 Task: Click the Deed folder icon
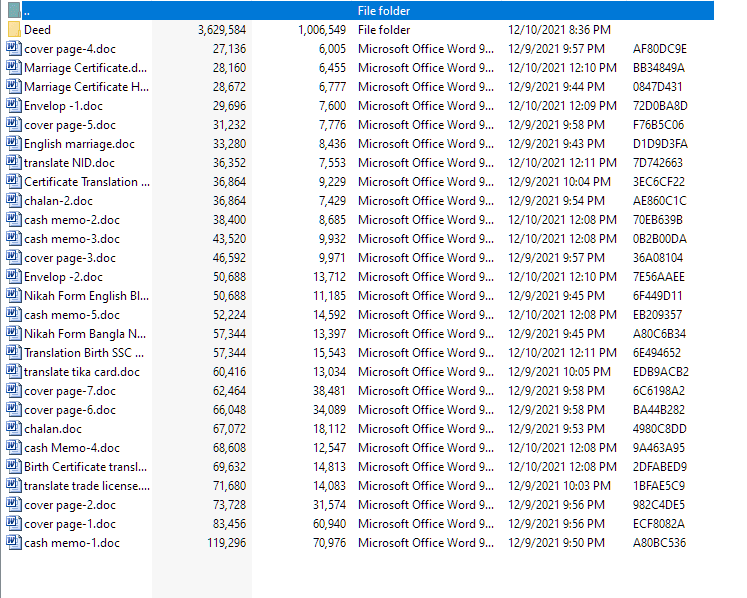(14, 30)
